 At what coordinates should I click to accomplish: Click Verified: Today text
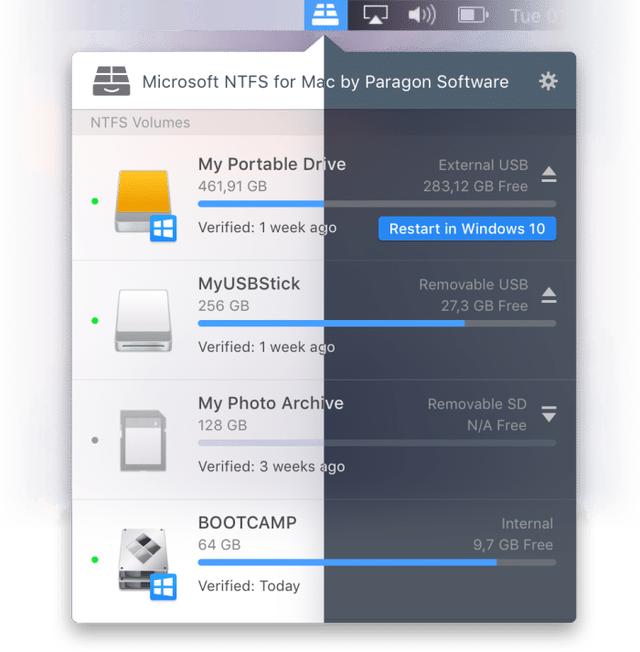(249, 586)
